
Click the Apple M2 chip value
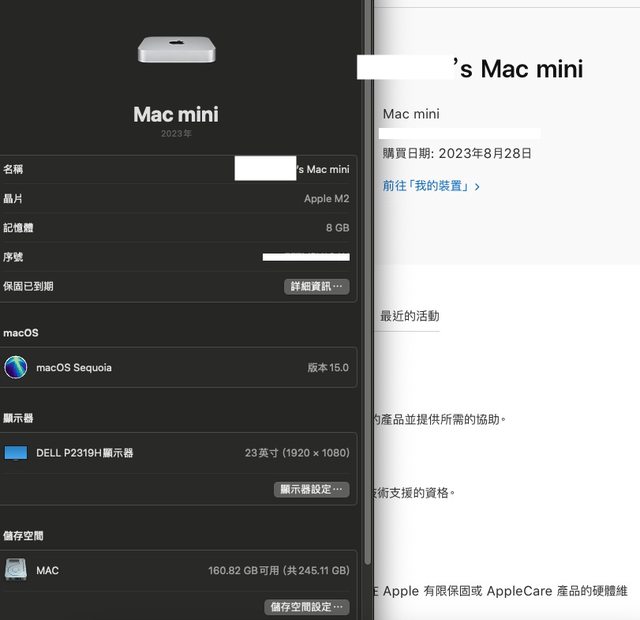click(x=326, y=199)
